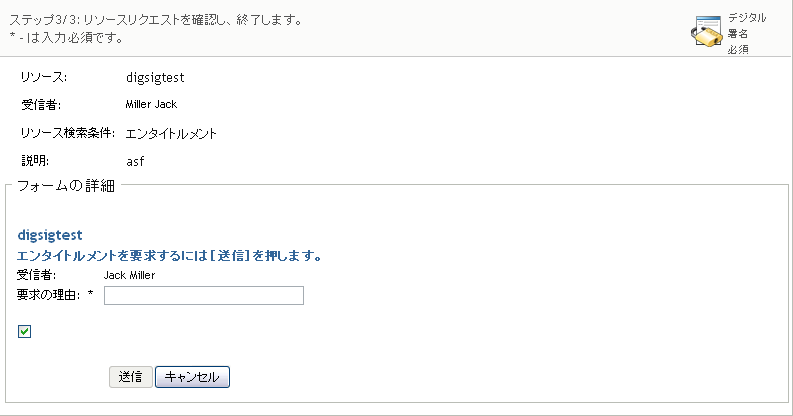Tick the green checkbox above the buttons

(24, 332)
